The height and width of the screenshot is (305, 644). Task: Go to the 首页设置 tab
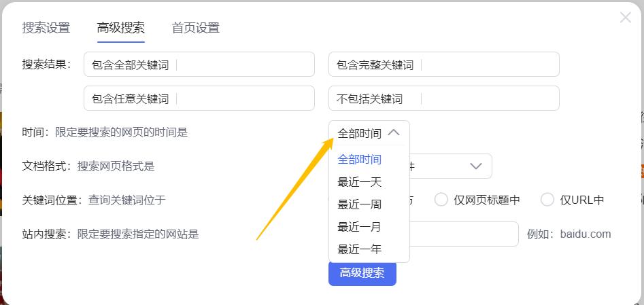tap(195, 28)
